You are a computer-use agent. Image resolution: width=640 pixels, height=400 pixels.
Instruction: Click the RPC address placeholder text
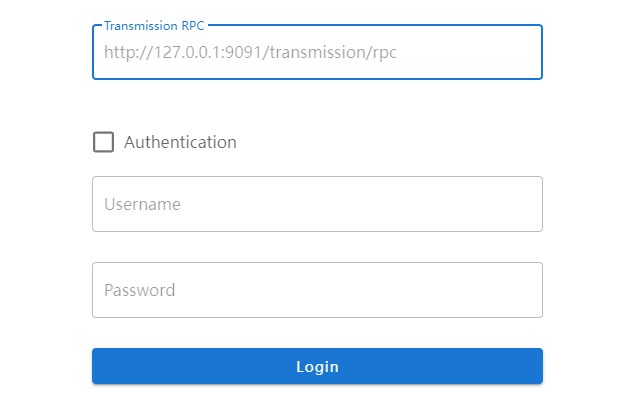250,52
